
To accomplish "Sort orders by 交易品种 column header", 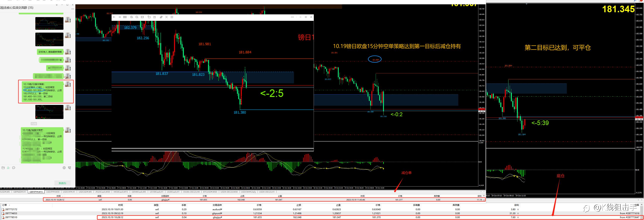I will pyautogui.click(x=217, y=205).
